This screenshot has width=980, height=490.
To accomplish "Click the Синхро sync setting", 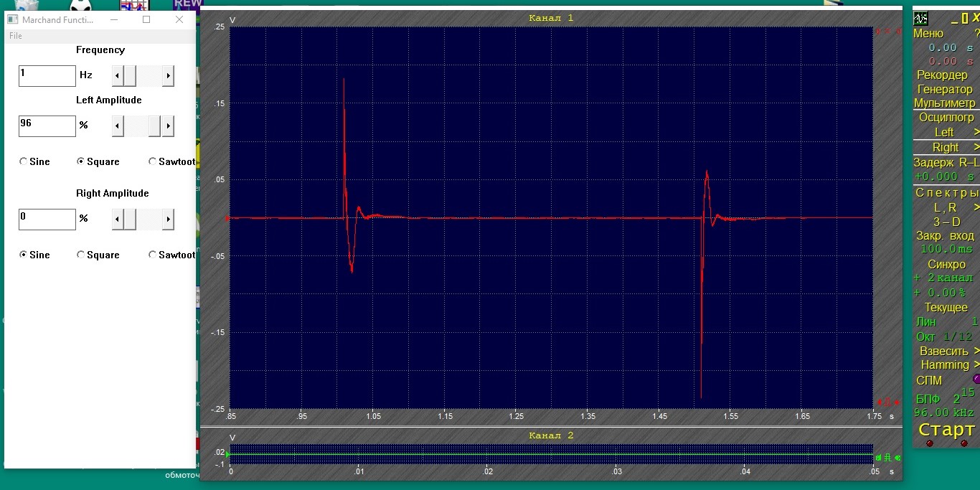I will point(946,264).
